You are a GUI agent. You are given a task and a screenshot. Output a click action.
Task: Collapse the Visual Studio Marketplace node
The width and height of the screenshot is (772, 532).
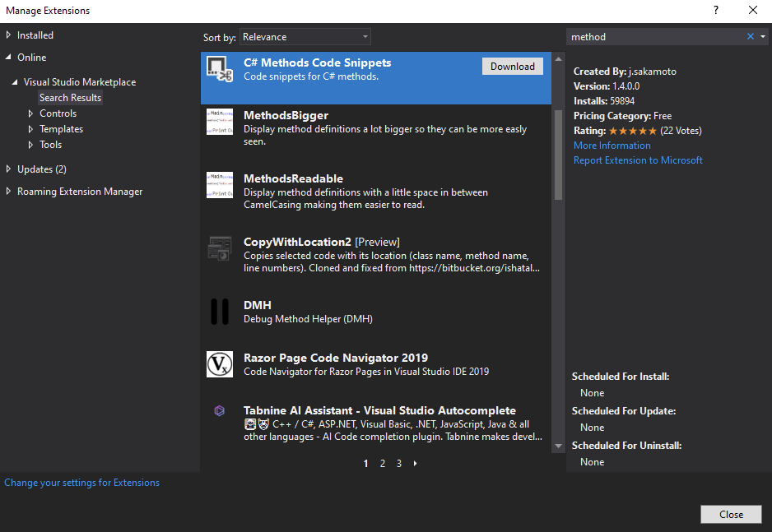point(15,82)
